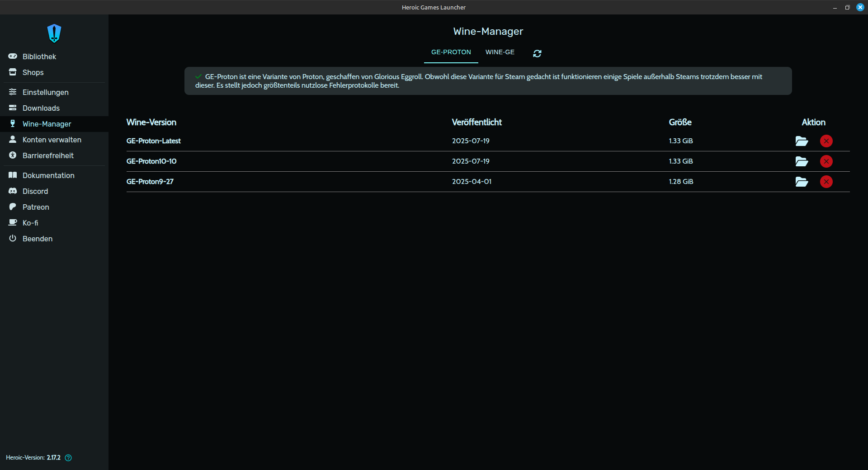868x470 pixels.
Task: Click the power icon beside Beenden
Action: [x=13, y=238]
